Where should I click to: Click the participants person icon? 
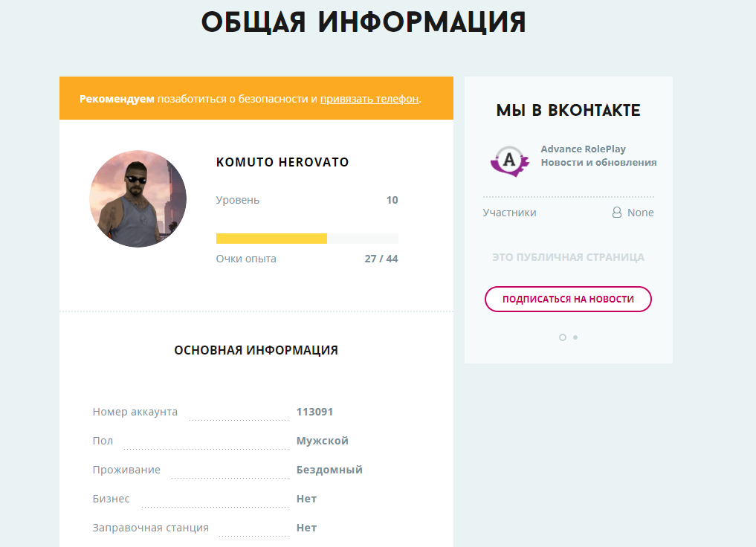click(616, 213)
